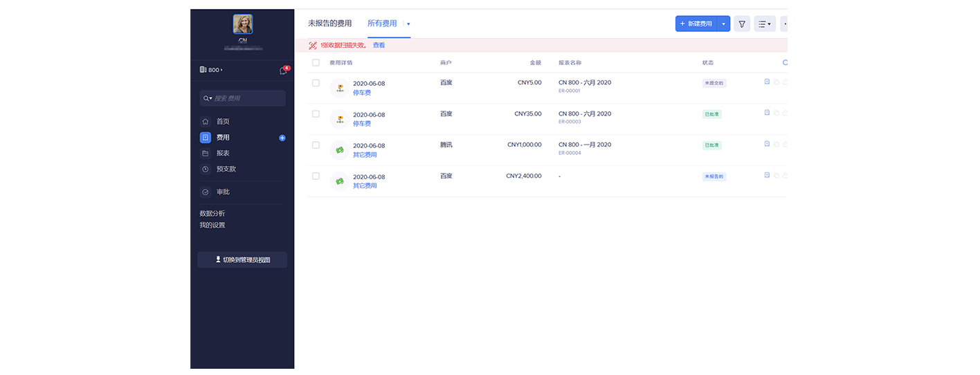Click the 预支款 clock icon in sidebar
980x375 pixels.
[x=206, y=169]
